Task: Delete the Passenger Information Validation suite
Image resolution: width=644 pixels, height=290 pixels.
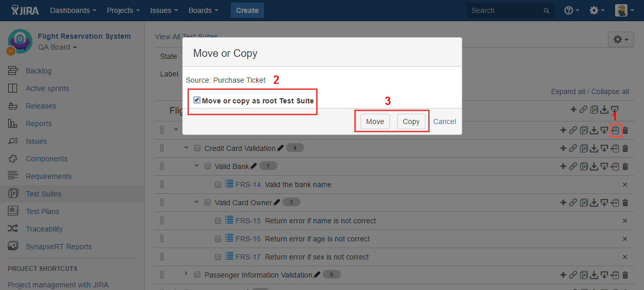Action: pos(625,275)
